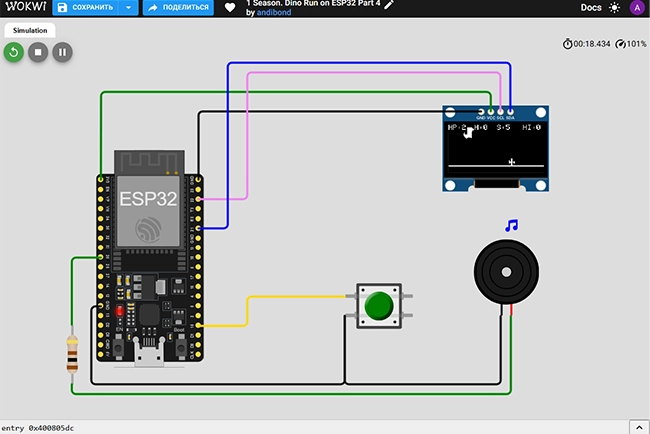650x434 pixels.
Task: Restart the simulation
Action: click(14, 52)
